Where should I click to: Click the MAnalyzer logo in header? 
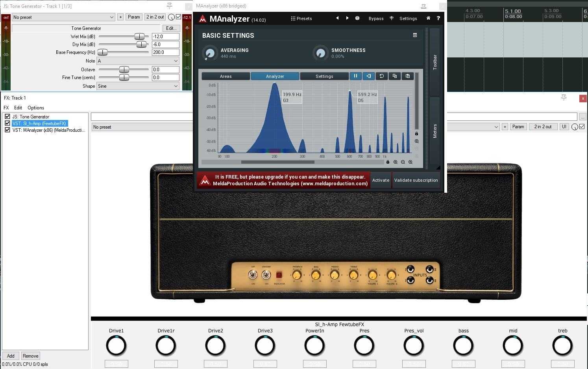pos(203,18)
